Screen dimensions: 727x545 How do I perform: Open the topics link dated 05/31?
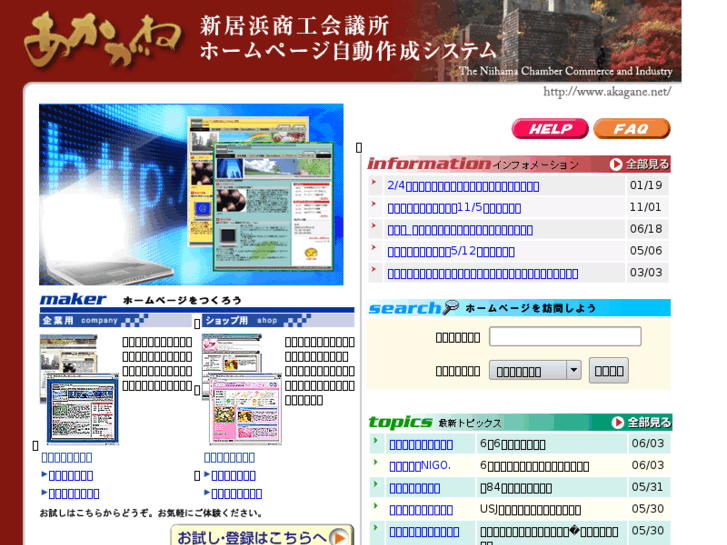[415, 488]
